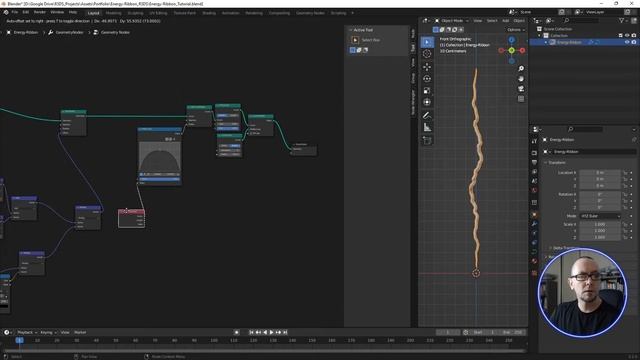640x360 pixels.
Task: Switch to the Shading workspace tab
Action: (x=209, y=13)
